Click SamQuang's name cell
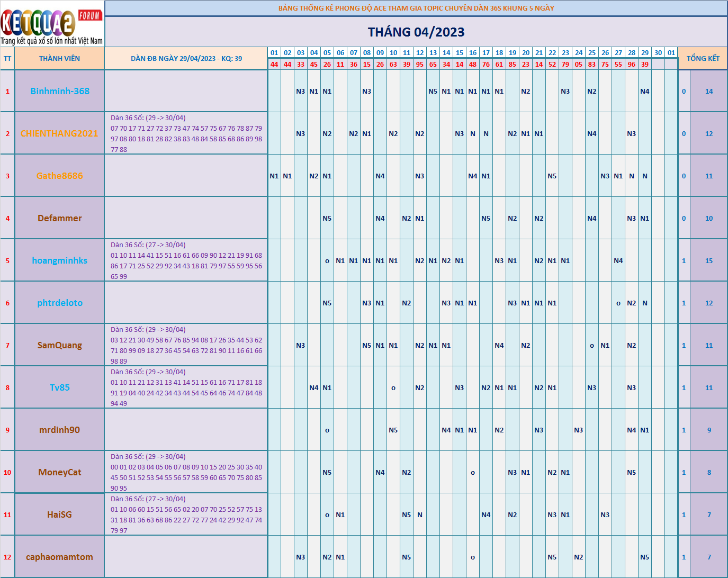This screenshot has width=728, height=578. [59, 345]
